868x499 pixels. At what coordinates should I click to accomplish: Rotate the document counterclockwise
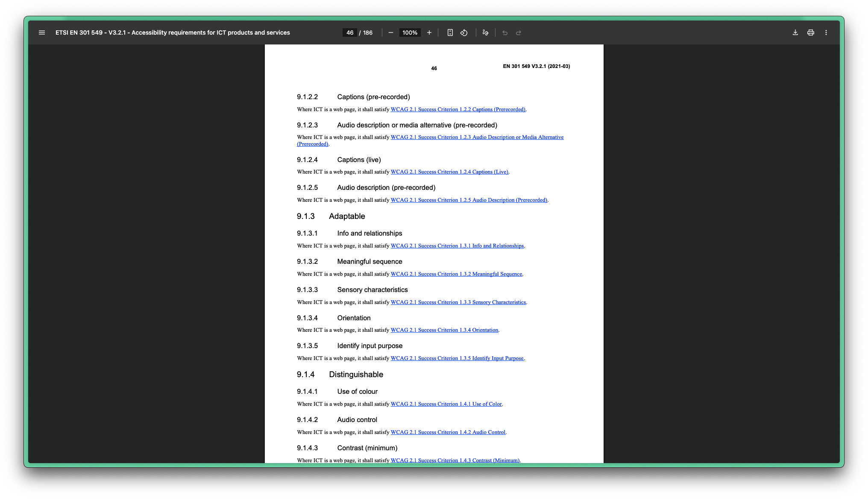tap(464, 32)
